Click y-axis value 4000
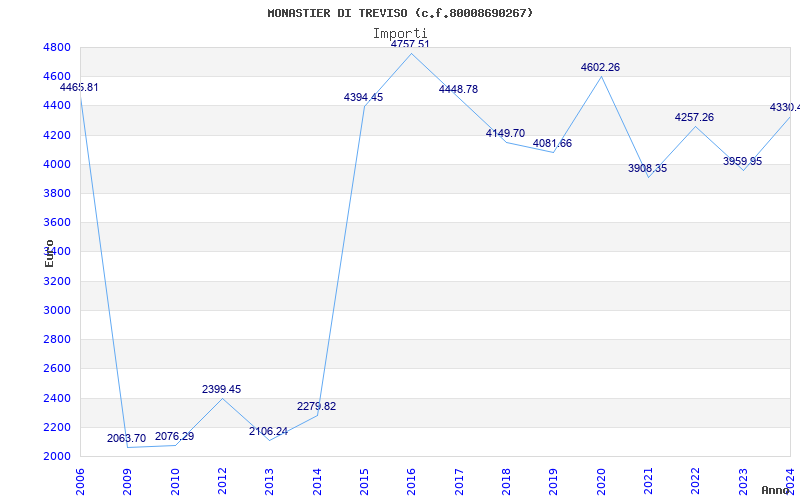The height and width of the screenshot is (500, 800). (58, 164)
